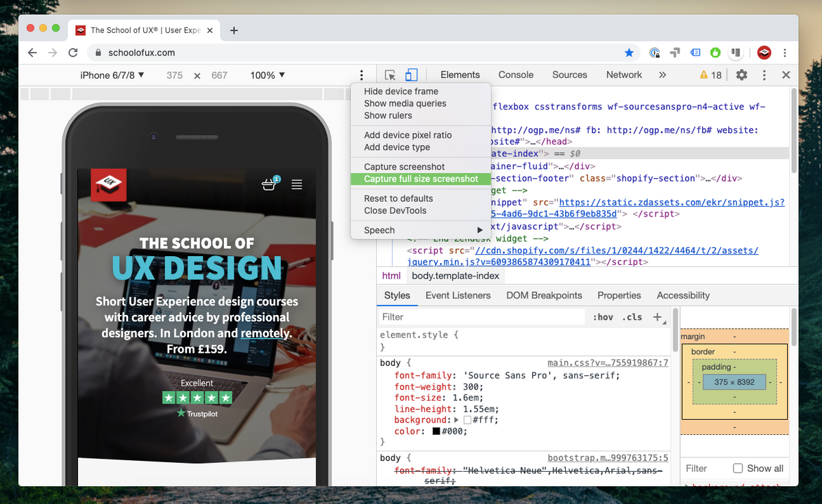This screenshot has width=822, height=504.
Task: Open hamburger menu on mobile page
Action: click(297, 184)
